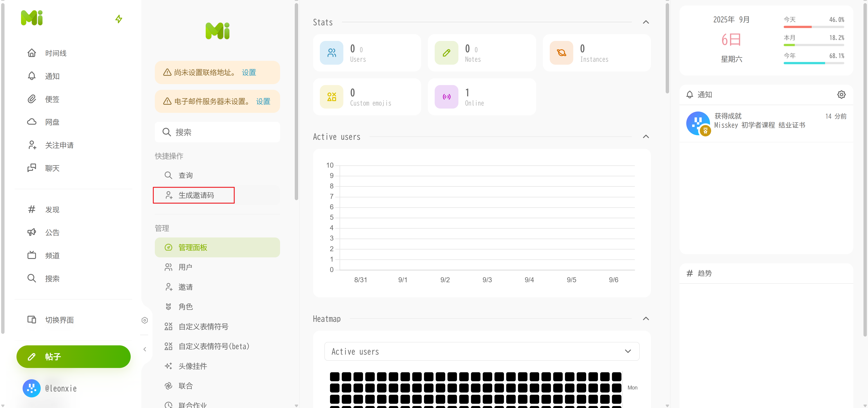Select 用户 in the 管理 menu

185,267
